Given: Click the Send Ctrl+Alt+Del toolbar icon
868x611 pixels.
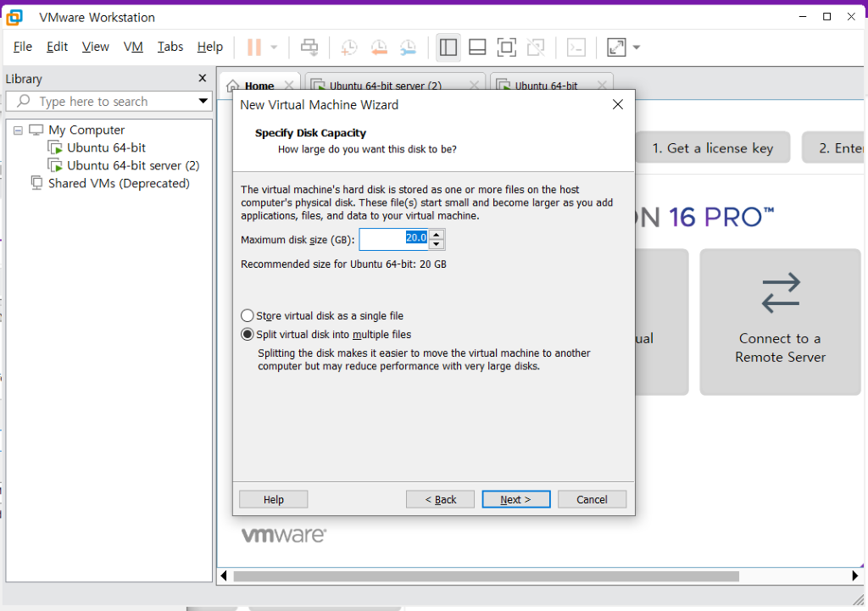Looking at the screenshot, I should coord(309,47).
